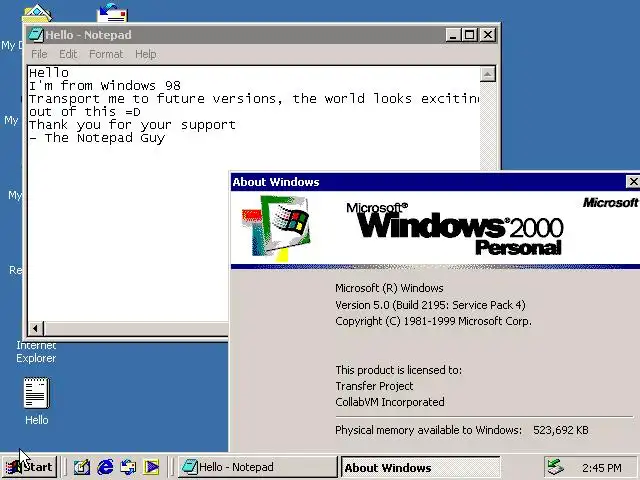The height and width of the screenshot is (480, 640).
Task: Place cursor in Notepad line 'Thank you for your support'
Action: (x=132, y=124)
